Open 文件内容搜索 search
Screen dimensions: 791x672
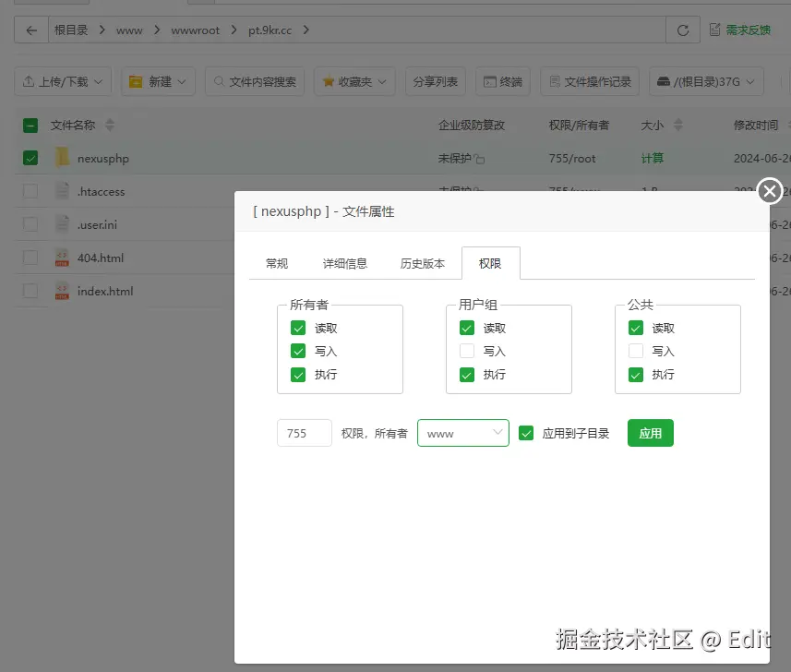tap(255, 82)
